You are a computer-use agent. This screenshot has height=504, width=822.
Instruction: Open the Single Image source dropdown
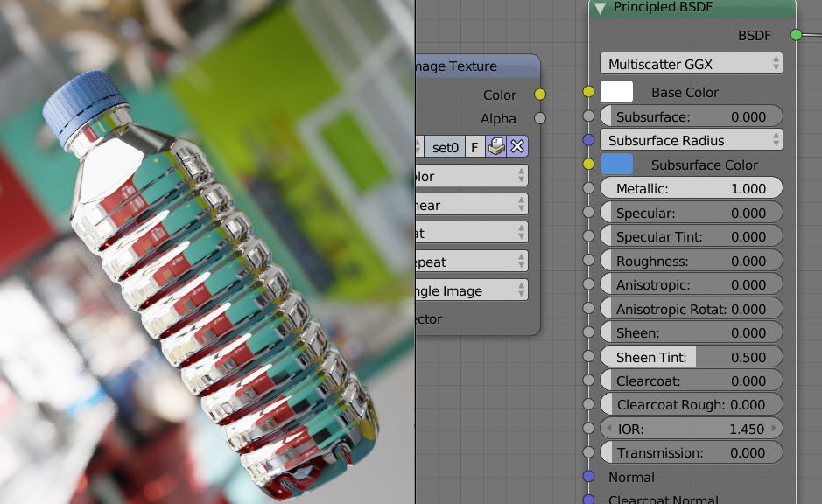click(472, 290)
